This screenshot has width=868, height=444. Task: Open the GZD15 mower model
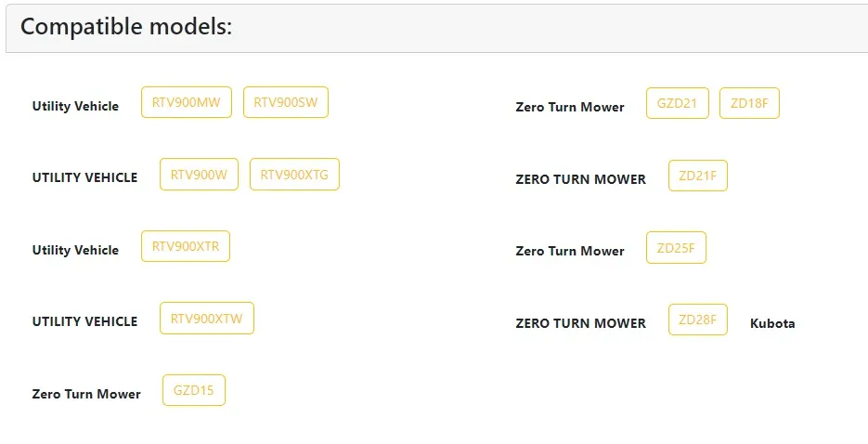tap(193, 390)
